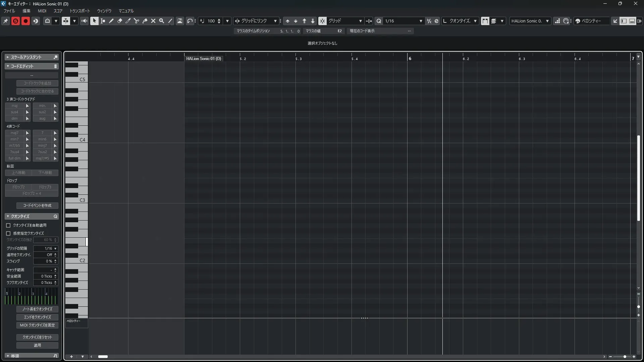Select the Split scissors tool
This screenshot has height=362, width=644.
(137, 21)
